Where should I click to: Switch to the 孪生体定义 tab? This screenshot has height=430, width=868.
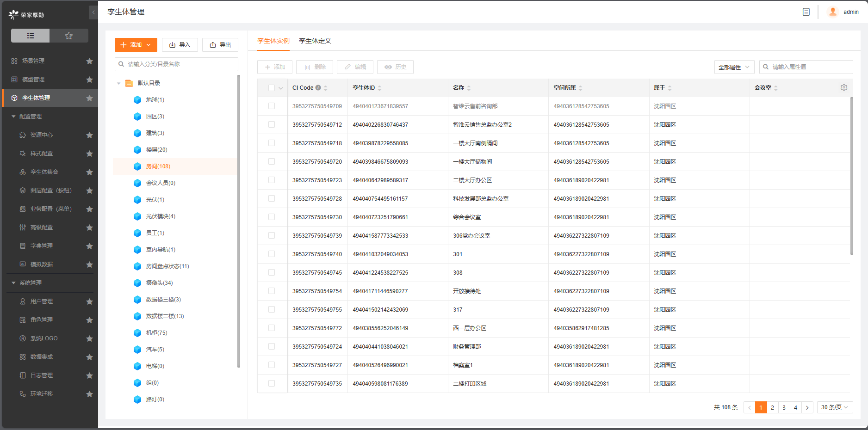pyautogui.click(x=315, y=41)
